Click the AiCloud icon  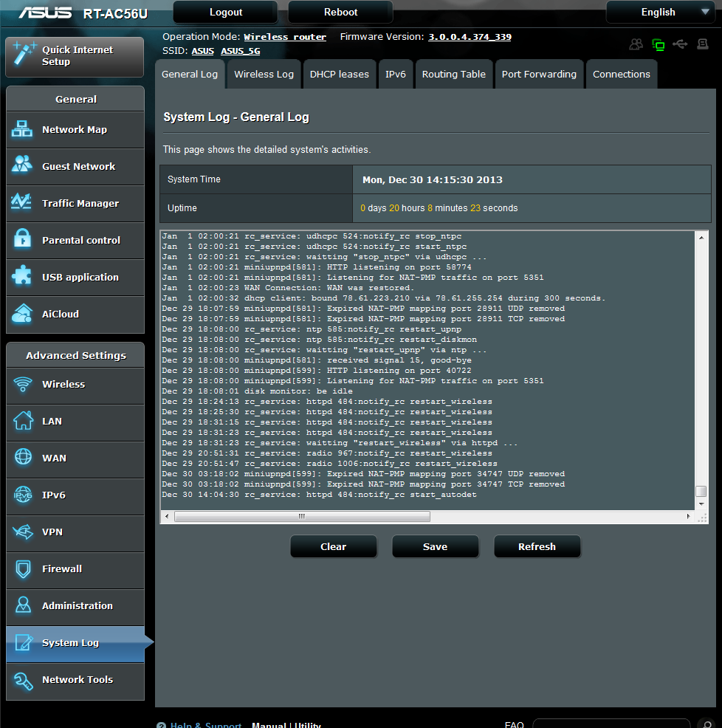(x=22, y=313)
